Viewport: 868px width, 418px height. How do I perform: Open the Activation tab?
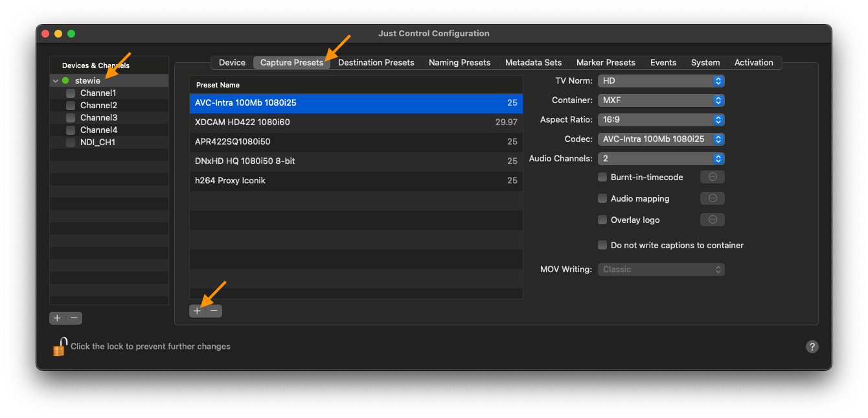(753, 63)
